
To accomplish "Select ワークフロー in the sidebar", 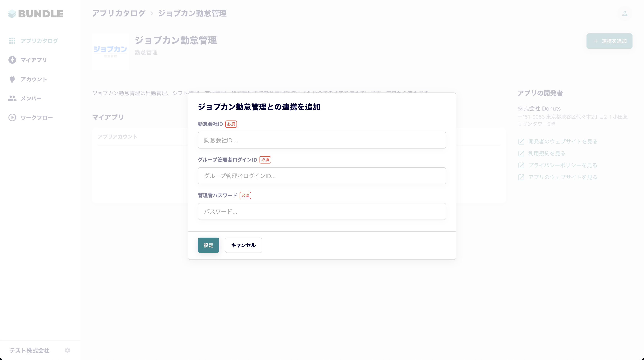I will tap(37, 118).
